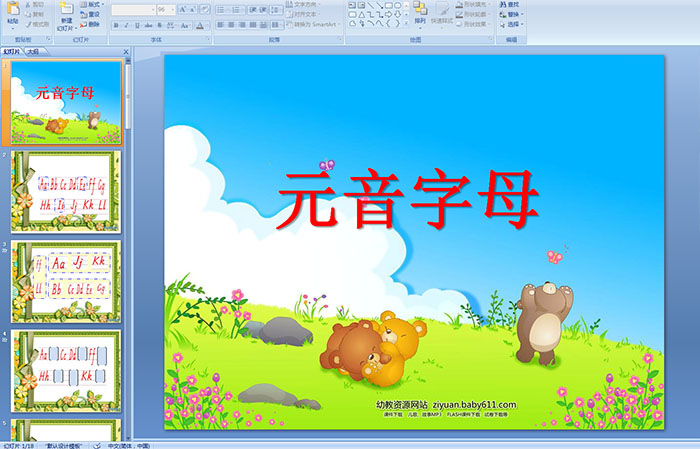
Task: Toggle Align Text Left
Action: point(220,25)
